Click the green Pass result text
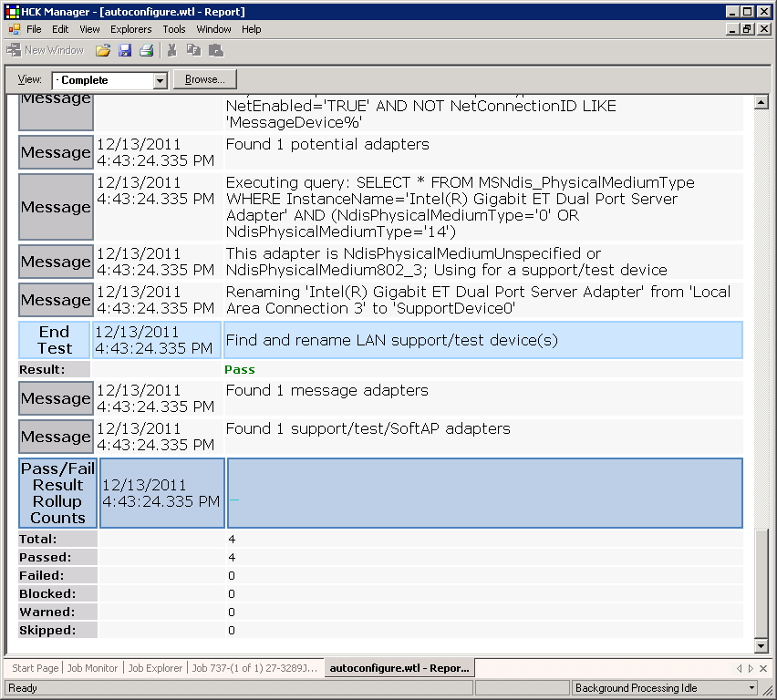 (x=240, y=369)
